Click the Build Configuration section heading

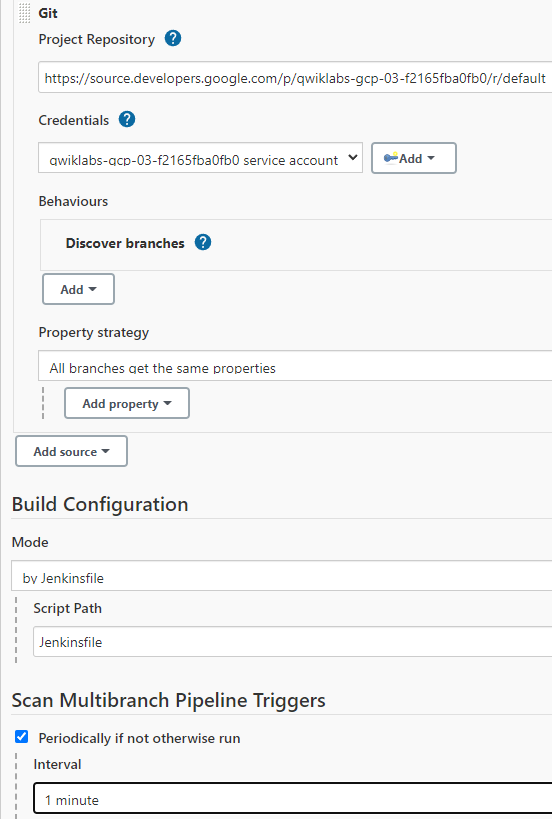pyautogui.click(x=100, y=505)
